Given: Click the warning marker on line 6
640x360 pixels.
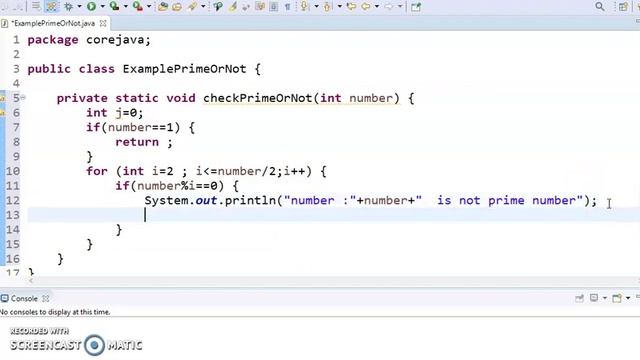Looking at the screenshot, I should (2, 112).
